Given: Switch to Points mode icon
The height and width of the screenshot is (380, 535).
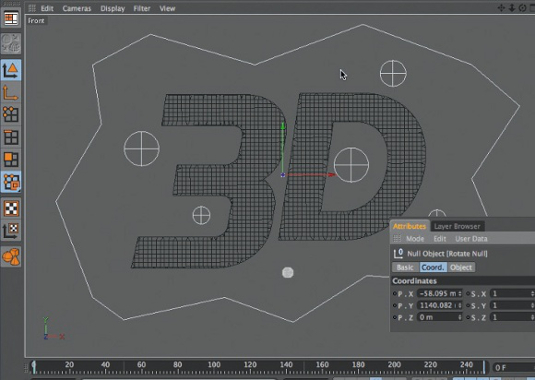Looking at the screenshot, I should tap(11, 114).
